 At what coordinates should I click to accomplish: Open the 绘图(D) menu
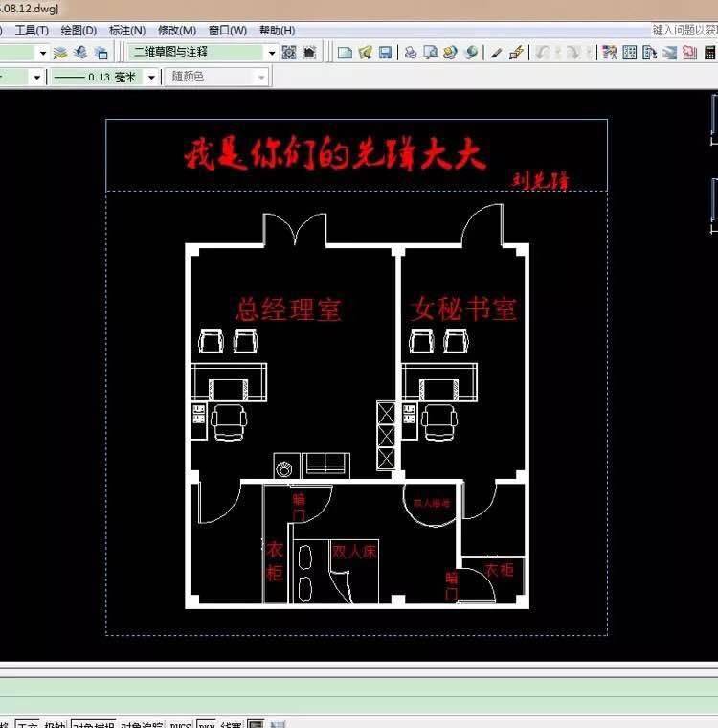click(79, 31)
